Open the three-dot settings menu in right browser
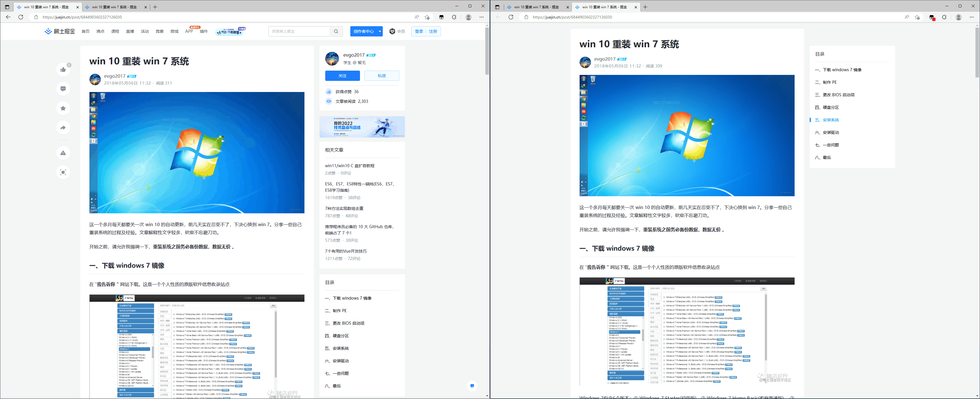This screenshot has height=399, width=980. [972, 17]
